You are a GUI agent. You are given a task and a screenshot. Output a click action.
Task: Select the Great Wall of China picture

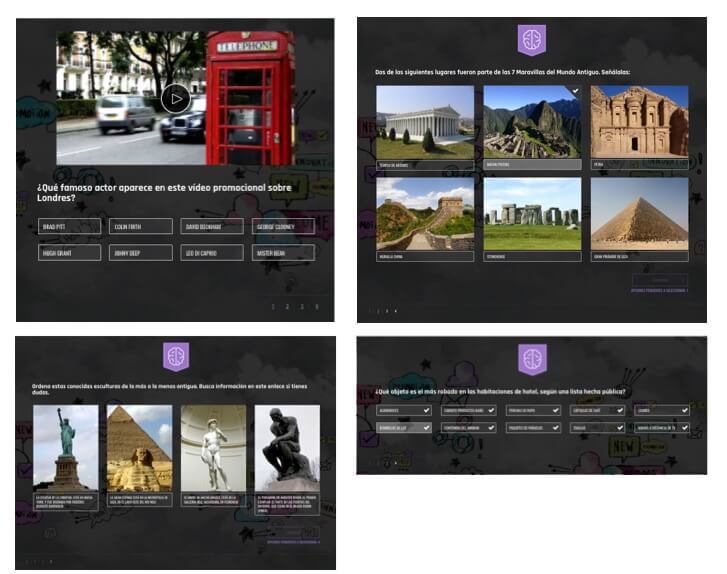pos(425,214)
